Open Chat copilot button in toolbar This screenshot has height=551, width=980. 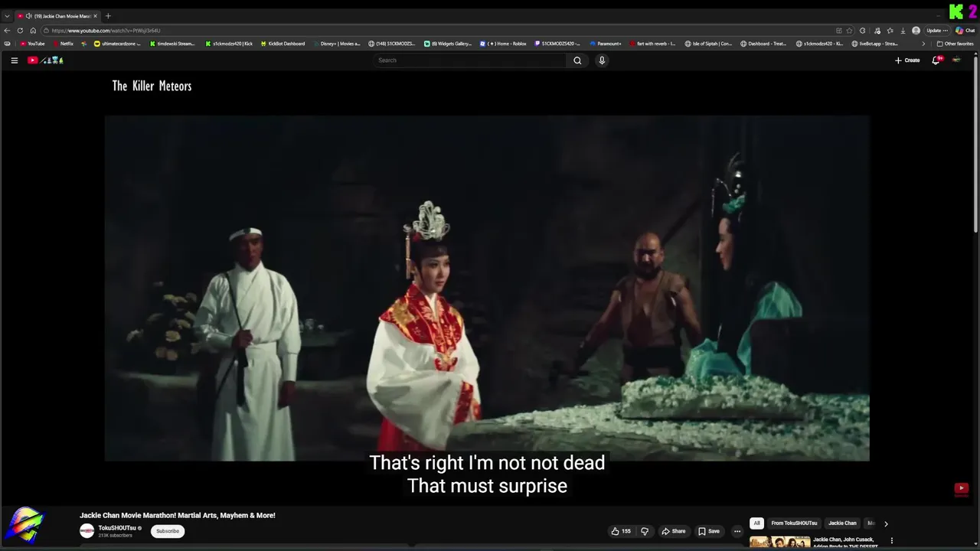[x=964, y=31]
